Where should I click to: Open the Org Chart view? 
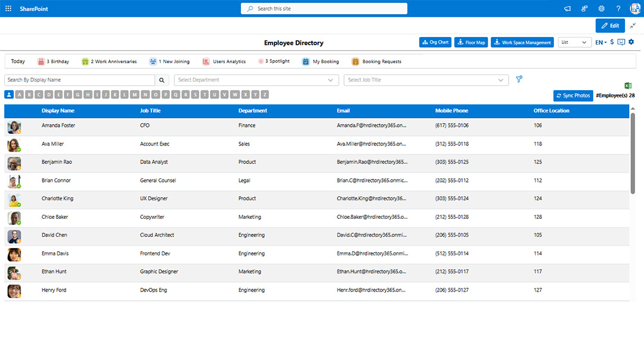435,42
